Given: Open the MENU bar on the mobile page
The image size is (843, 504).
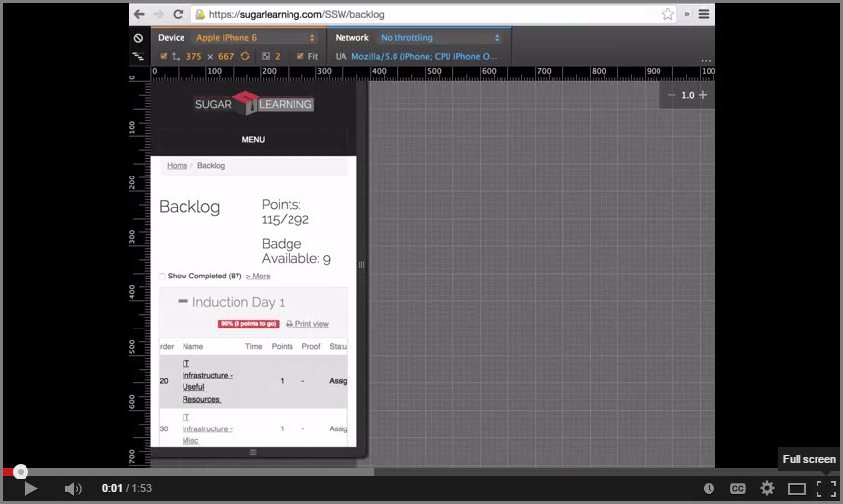Looking at the screenshot, I should 253,140.
